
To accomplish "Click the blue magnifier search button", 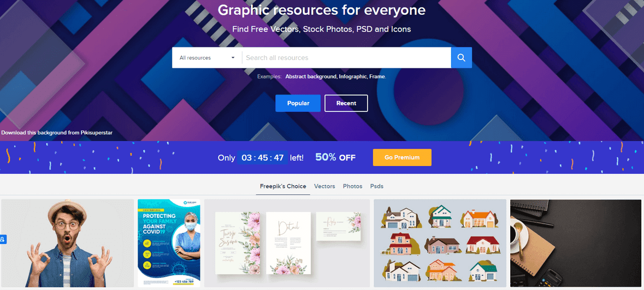I will (461, 57).
